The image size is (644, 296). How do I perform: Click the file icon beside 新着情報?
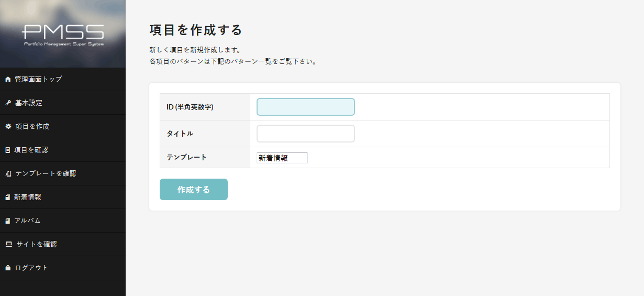(7, 197)
